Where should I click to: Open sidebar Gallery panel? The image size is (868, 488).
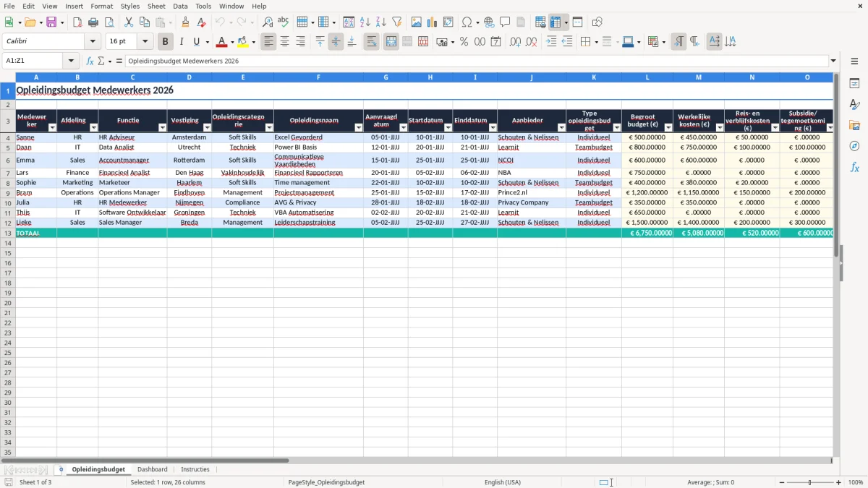[x=854, y=125]
